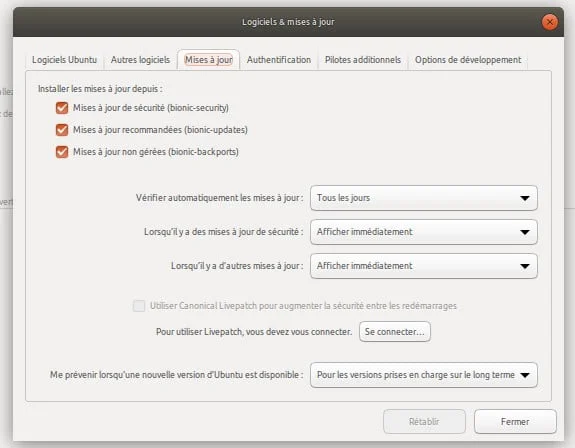This screenshot has height=448, width=575.
Task: Open the 'Tous les jours' dropdown
Action: (424, 198)
